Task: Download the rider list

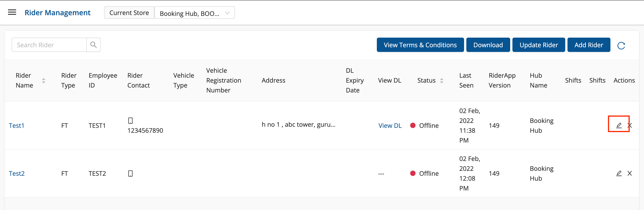Action: pos(488,45)
